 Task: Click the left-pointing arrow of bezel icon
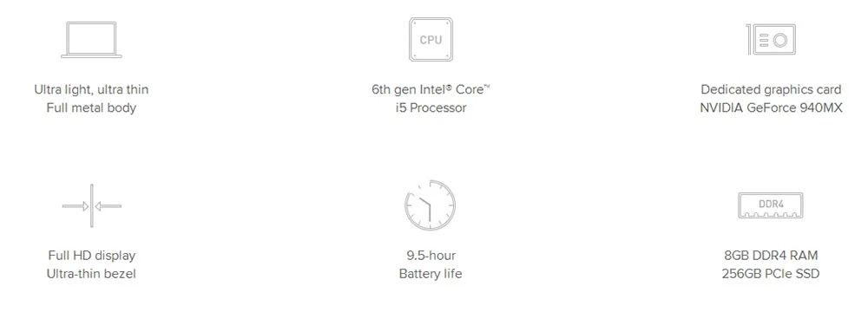point(108,206)
